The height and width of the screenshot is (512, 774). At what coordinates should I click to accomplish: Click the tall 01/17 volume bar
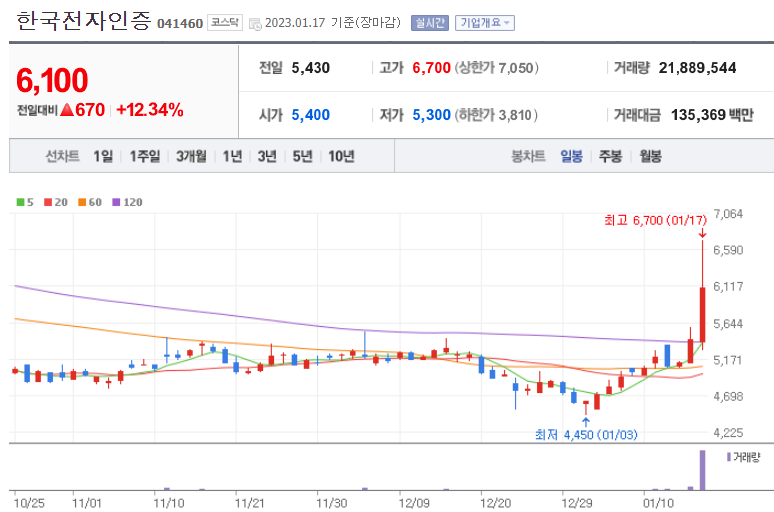coord(702,470)
